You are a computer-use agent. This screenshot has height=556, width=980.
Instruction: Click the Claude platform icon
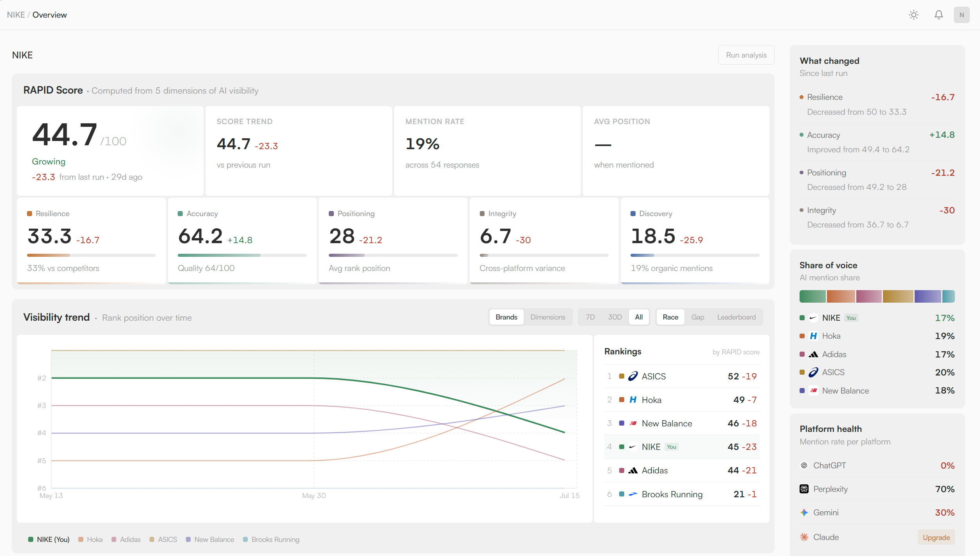(x=804, y=537)
